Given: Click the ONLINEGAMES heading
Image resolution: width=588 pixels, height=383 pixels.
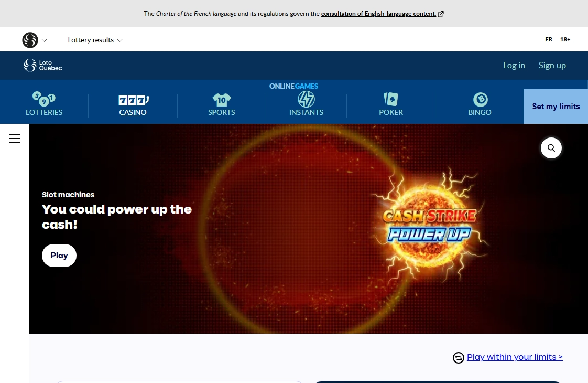Looking at the screenshot, I should (x=293, y=86).
